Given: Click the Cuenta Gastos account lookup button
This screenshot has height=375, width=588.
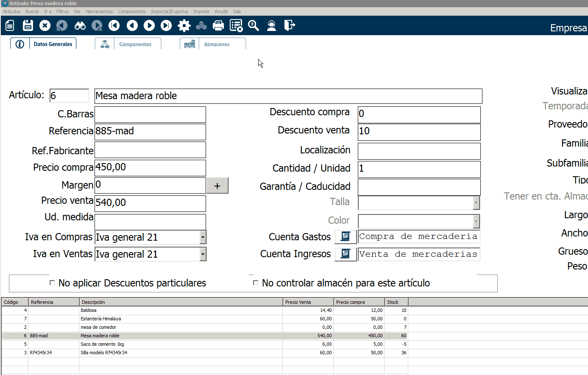Looking at the screenshot, I should [x=346, y=236].
